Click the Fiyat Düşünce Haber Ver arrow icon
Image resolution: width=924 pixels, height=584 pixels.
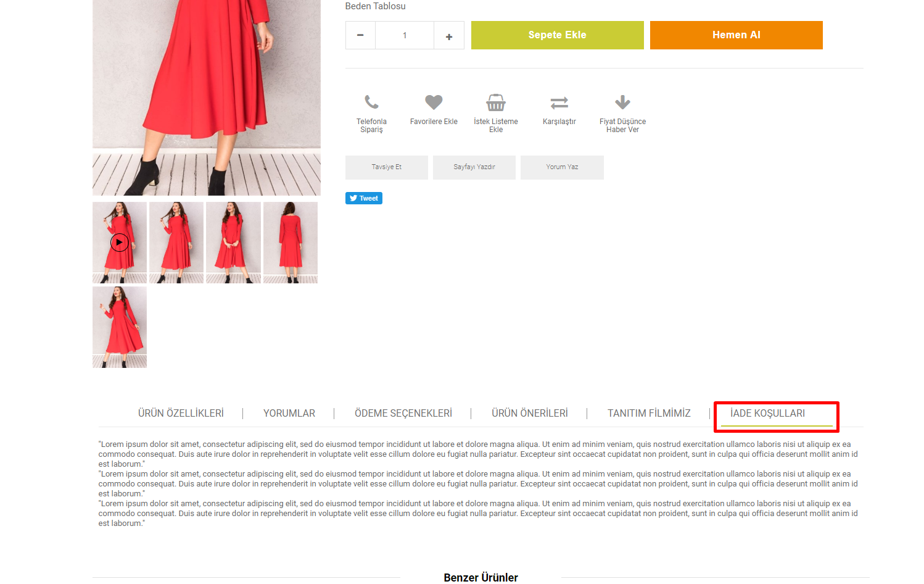click(x=622, y=102)
